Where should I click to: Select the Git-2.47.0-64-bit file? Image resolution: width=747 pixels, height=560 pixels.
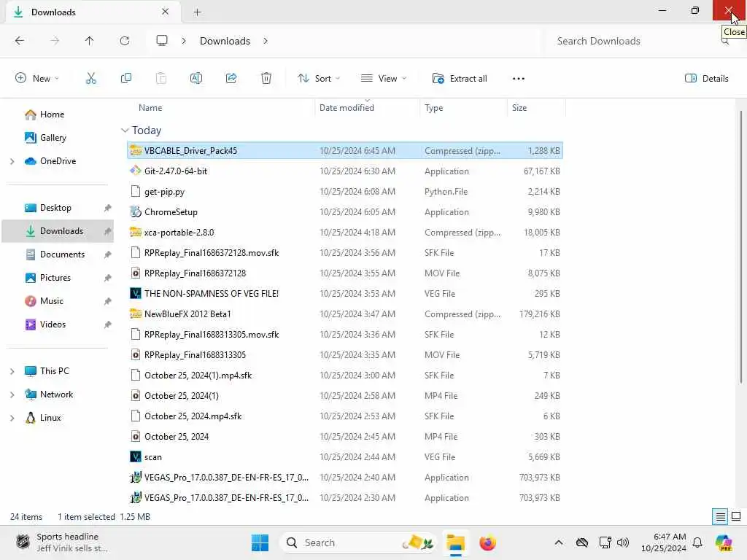345,171
